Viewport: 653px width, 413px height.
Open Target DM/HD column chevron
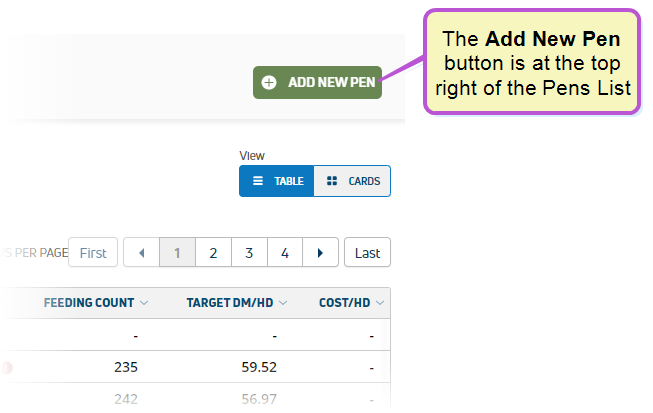pos(283,303)
